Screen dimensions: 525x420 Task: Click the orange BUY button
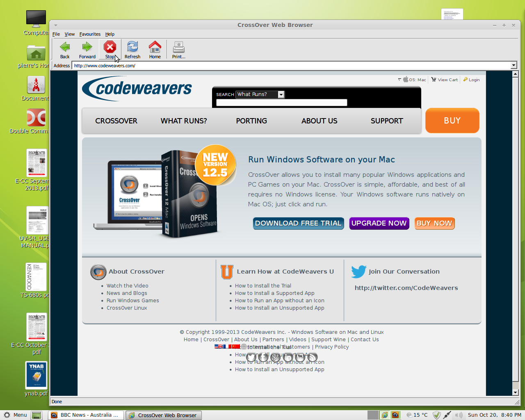452,121
